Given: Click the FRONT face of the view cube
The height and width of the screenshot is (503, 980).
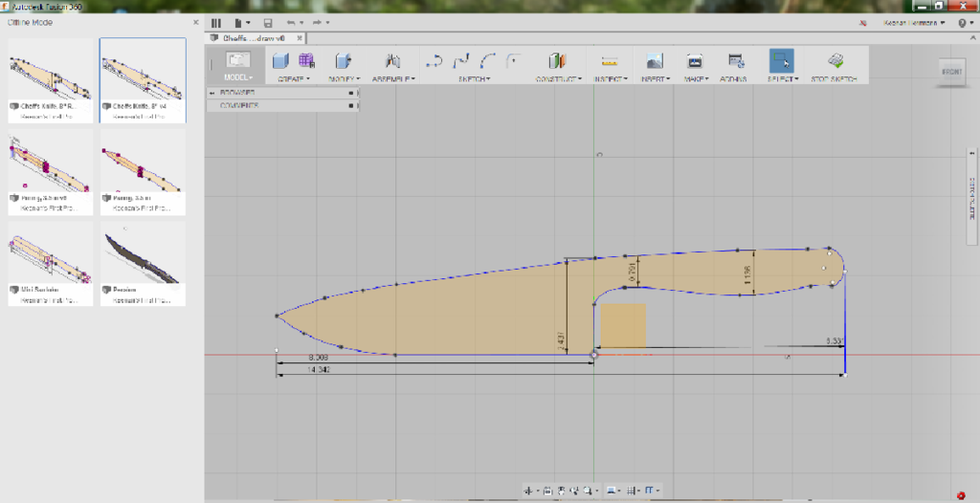Looking at the screenshot, I should (952, 72).
